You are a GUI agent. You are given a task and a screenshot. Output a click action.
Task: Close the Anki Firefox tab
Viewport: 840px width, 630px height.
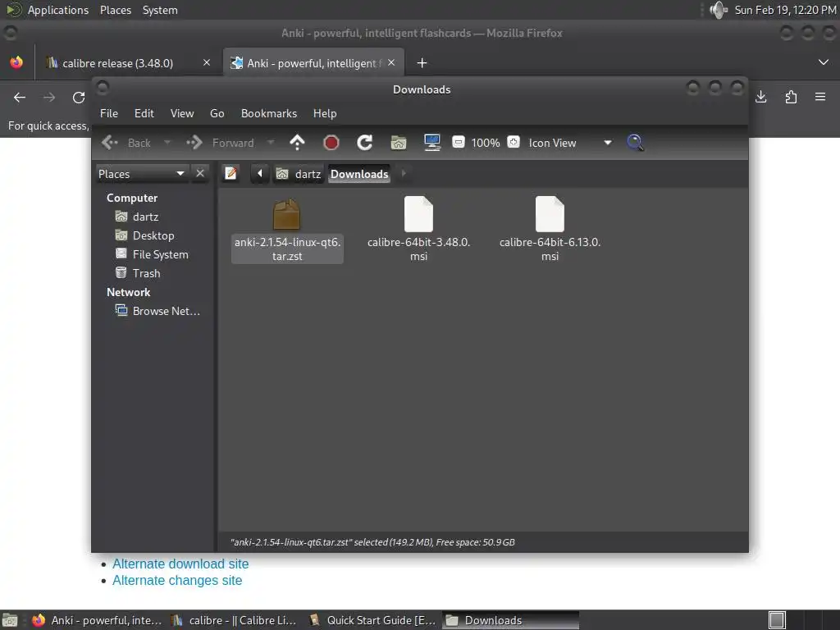click(x=391, y=62)
